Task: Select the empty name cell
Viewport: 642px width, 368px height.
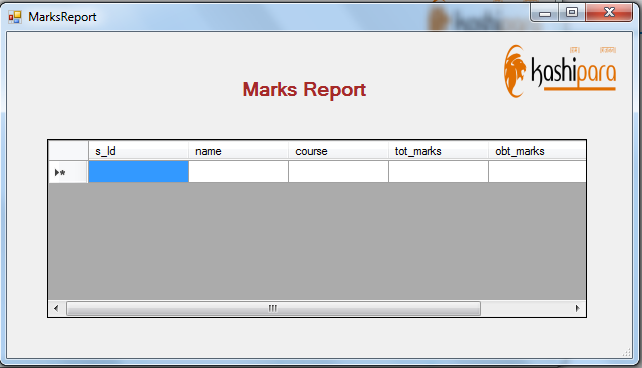Action: (238, 172)
